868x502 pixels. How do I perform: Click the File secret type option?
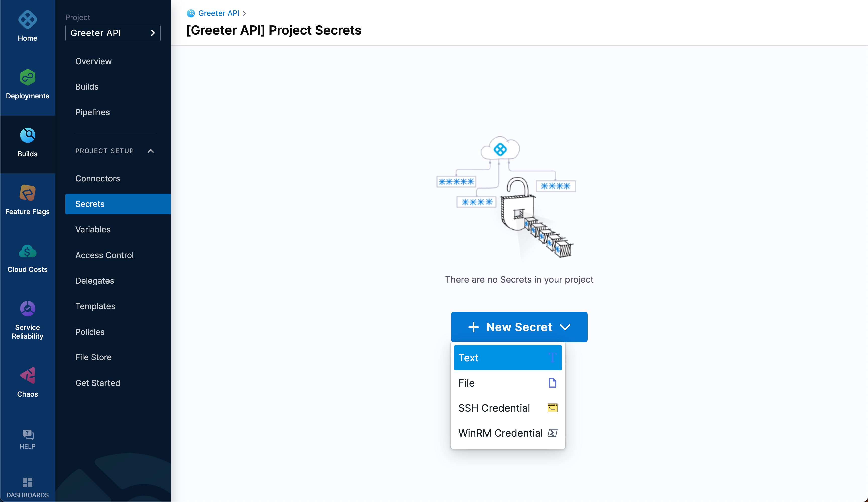pos(507,383)
